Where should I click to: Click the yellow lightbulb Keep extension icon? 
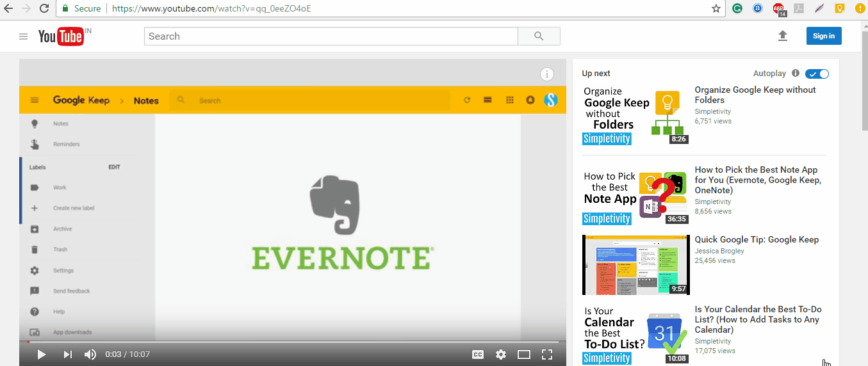(x=839, y=8)
